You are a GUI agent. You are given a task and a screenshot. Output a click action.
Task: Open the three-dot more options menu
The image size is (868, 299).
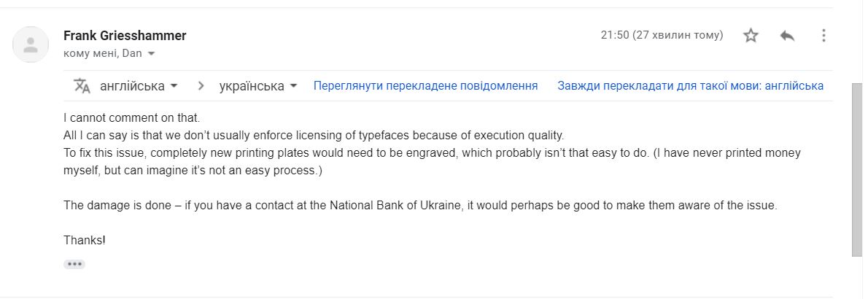coord(824,36)
